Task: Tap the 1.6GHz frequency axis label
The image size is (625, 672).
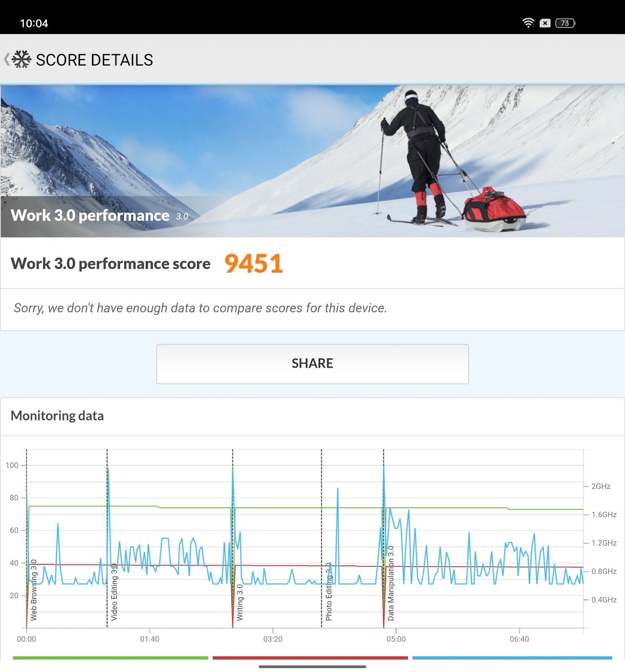Action: [604, 514]
